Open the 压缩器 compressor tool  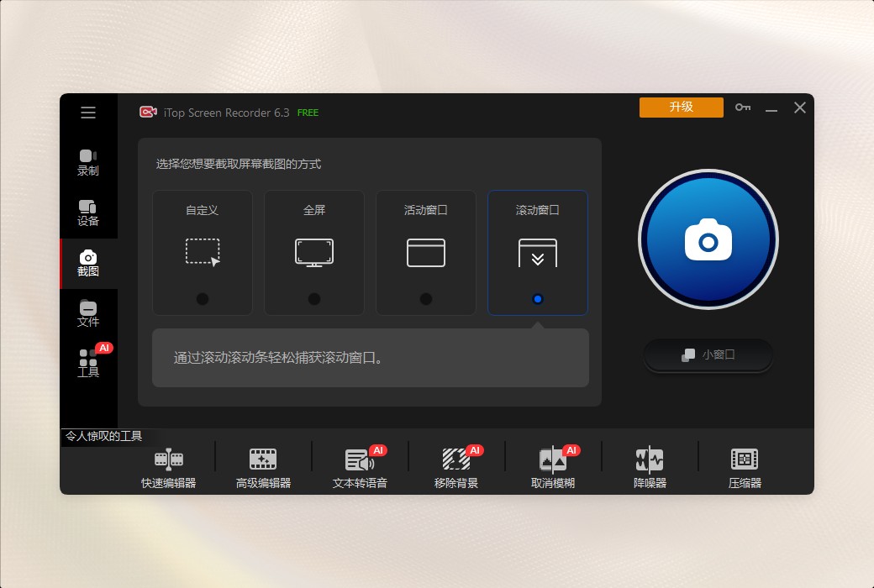pyautogui.click(x=744, y=466)
